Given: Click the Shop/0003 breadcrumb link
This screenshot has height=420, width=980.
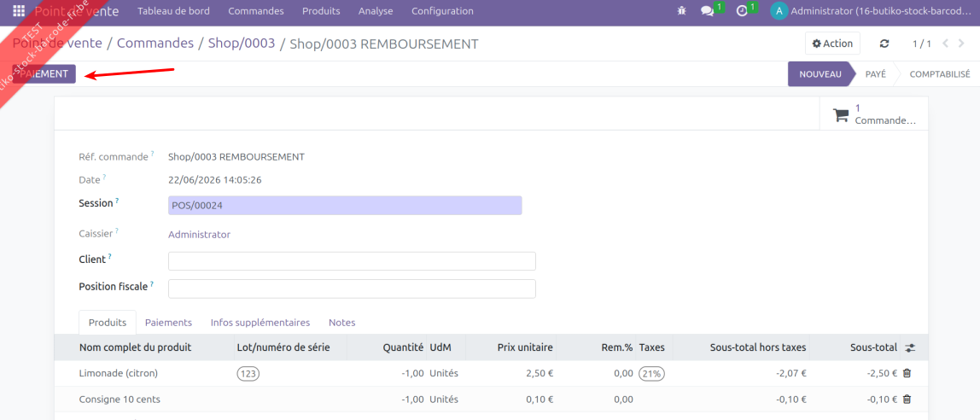Looking at the screenshot, I should 242,44.
